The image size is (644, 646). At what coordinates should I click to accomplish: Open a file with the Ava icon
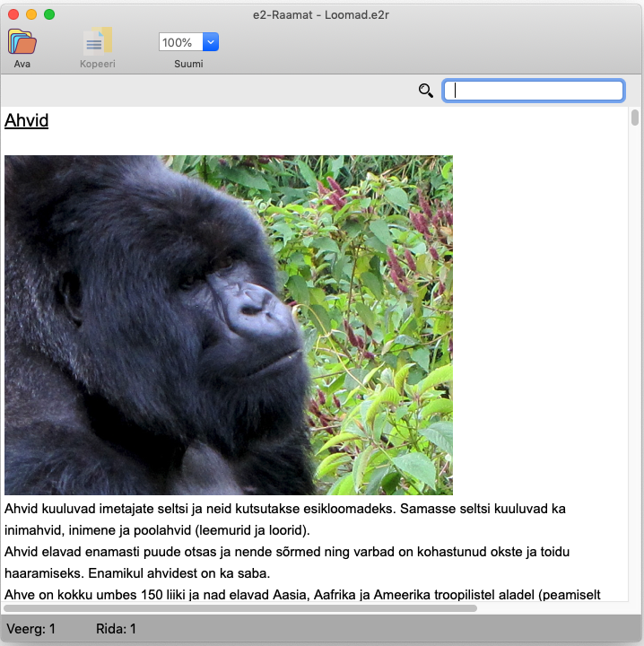pos(22,42)
